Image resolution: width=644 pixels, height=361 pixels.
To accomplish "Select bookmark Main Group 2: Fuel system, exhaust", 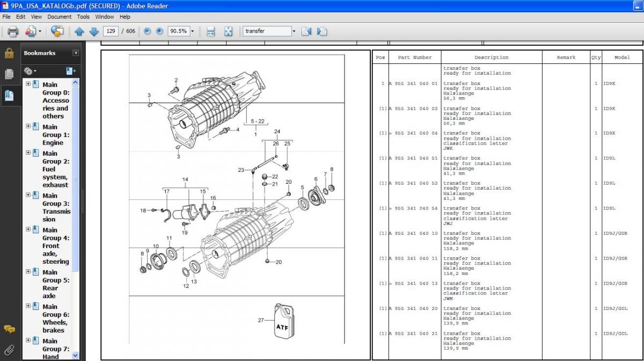I will tap(56, 169).
